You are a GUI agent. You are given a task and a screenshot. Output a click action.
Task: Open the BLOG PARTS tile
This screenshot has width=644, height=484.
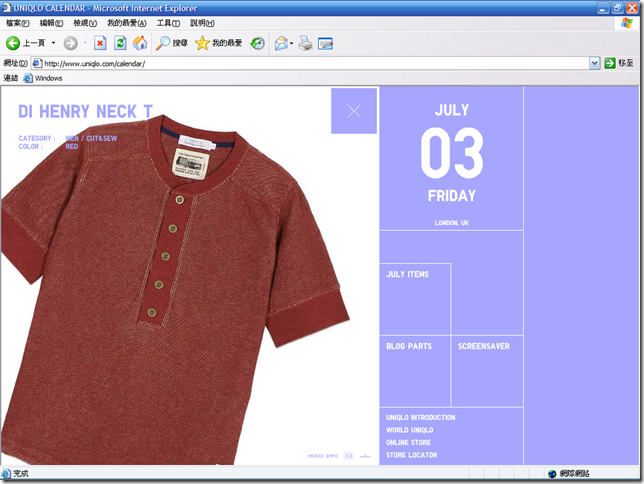point(415,371)
